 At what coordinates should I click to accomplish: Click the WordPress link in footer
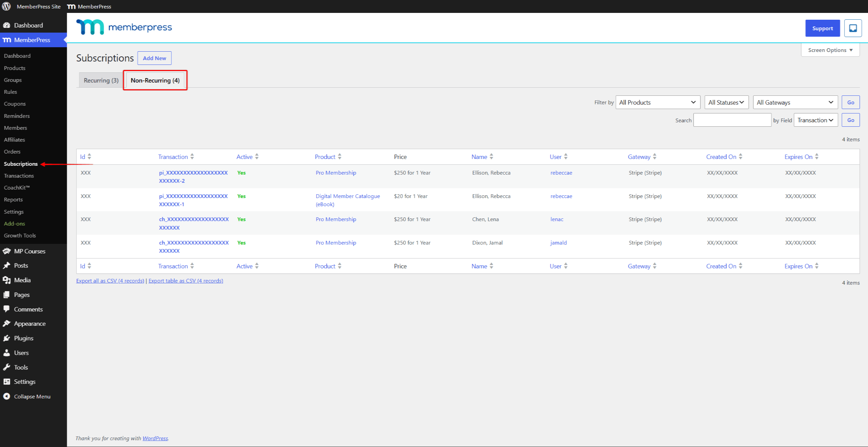(155, 438)
